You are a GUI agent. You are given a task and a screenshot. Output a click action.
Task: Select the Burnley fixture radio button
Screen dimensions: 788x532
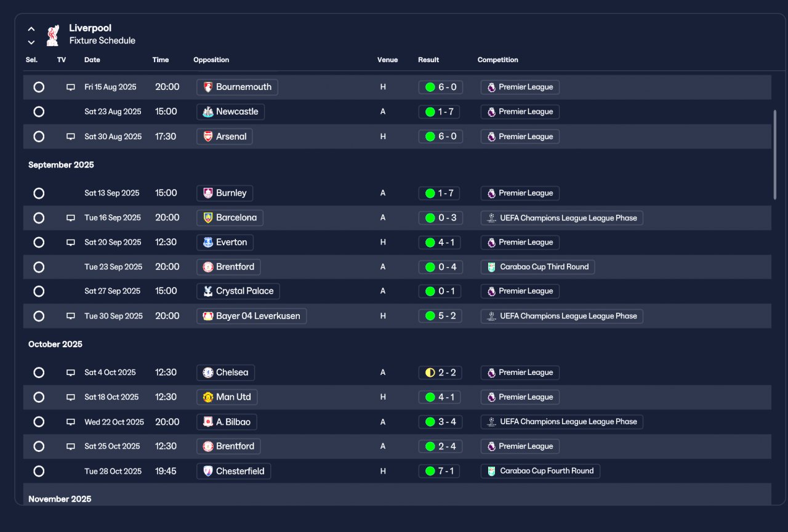click(x=39, y=193)
